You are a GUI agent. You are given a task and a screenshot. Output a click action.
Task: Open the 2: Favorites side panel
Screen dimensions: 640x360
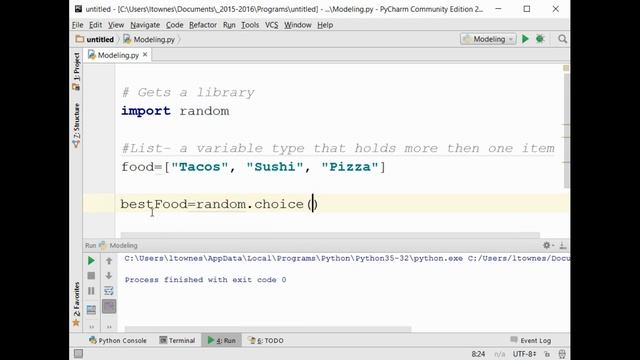(x=76, y=304)
